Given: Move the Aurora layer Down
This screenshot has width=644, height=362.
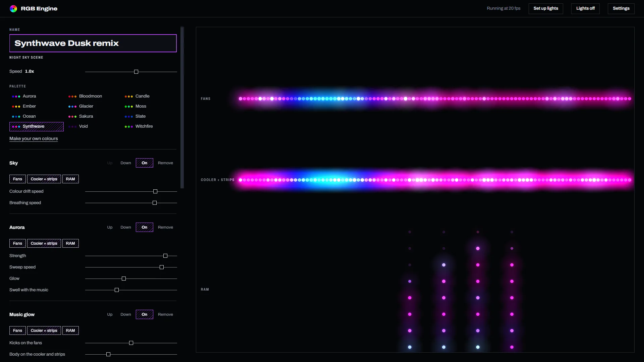Looking at the screenshot, I should pos(126,227).
